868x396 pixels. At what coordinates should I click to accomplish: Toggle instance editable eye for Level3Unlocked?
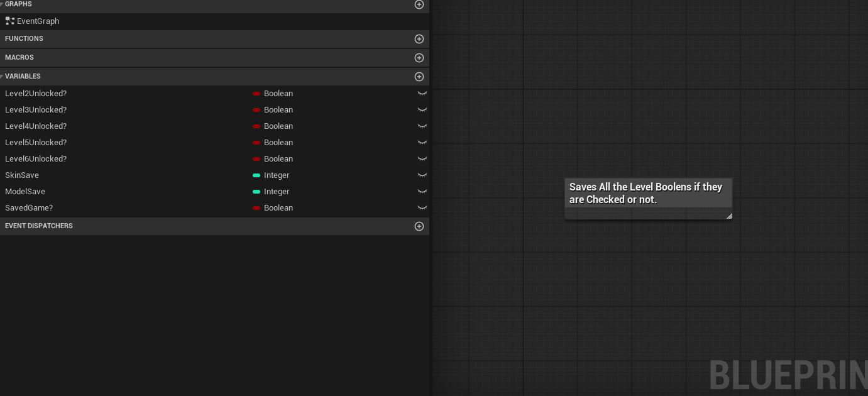click(x=422, y=109)
